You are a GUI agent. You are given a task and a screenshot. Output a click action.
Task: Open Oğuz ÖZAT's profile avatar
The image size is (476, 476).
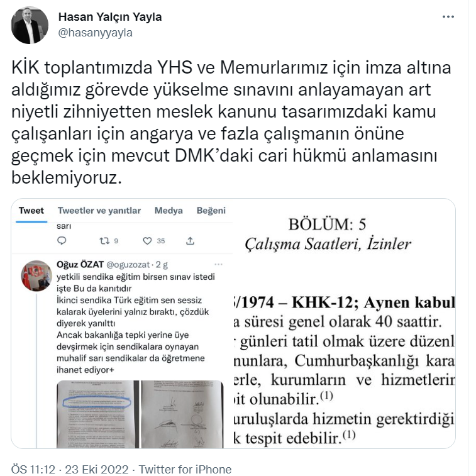36,276
